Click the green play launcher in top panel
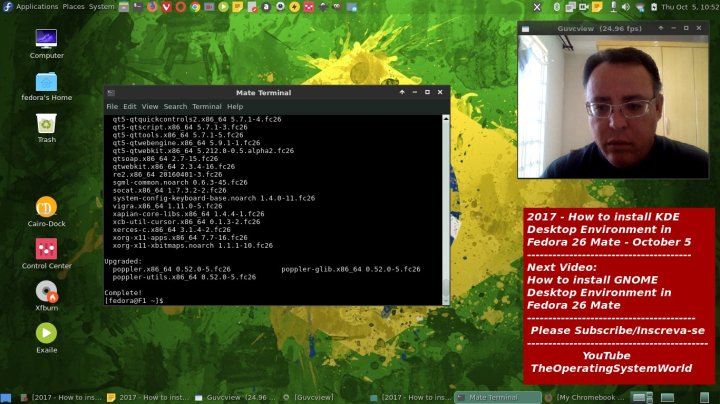The width and height of the screenshot is (720, 404). (x=223, y=6)
